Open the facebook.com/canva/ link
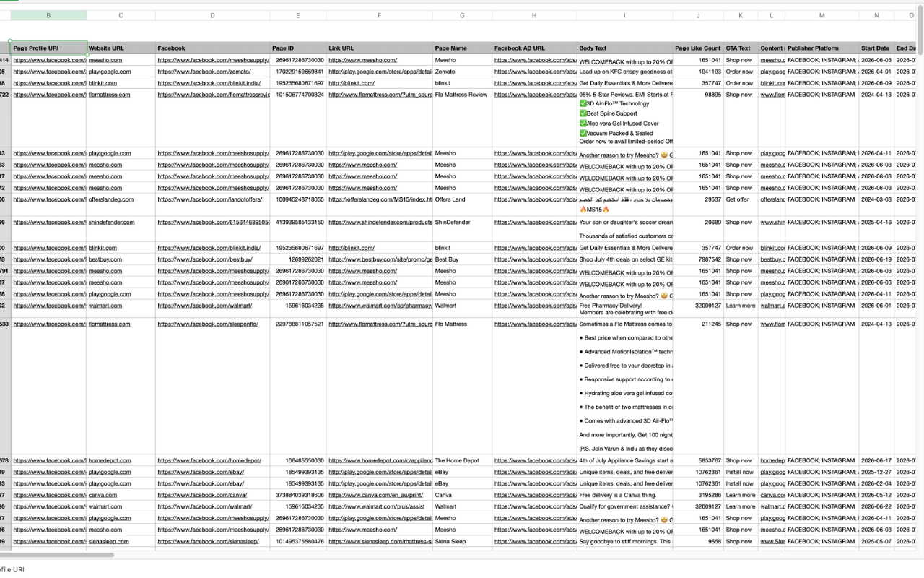Screen dimensions: 924x578 click(202, 495)
